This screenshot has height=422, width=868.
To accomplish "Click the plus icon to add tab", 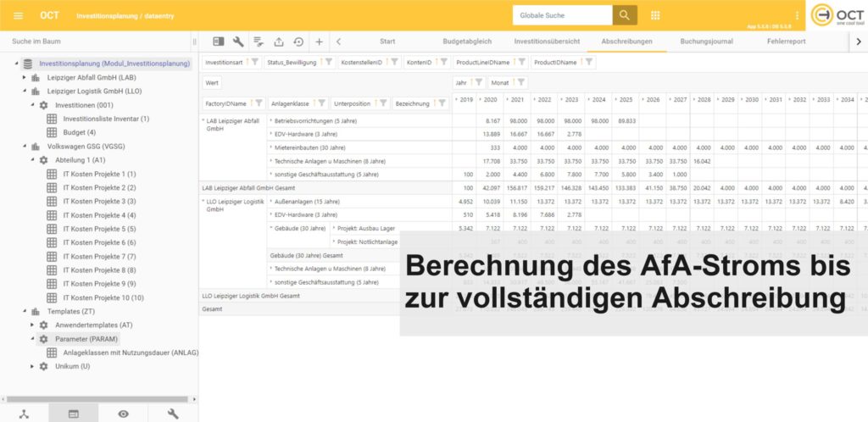I will (x=319, y=41).
